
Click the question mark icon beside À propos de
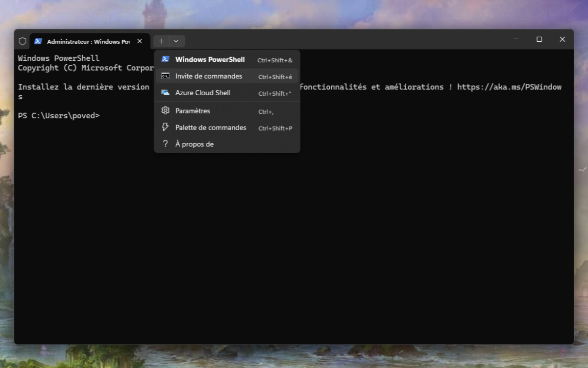coord(166,143)
